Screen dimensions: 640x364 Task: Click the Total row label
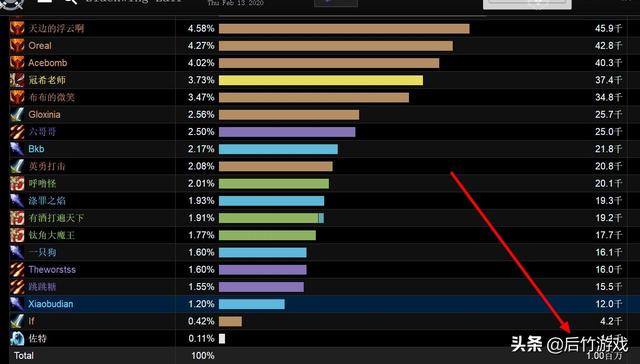coord(24,356)
